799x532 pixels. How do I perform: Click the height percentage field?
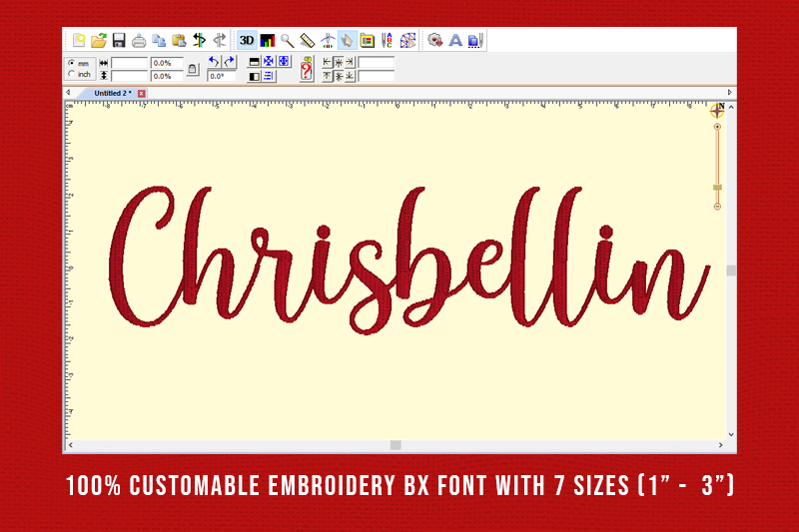pos(167,76)
